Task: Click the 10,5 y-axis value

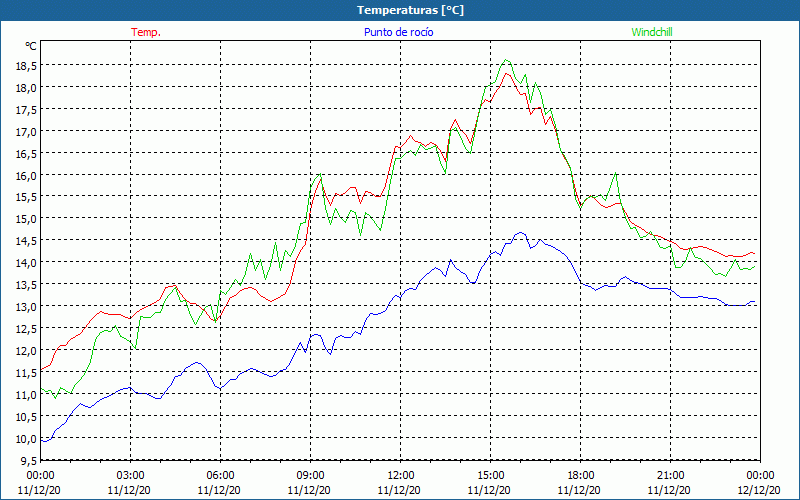Action: click(28, 416)
